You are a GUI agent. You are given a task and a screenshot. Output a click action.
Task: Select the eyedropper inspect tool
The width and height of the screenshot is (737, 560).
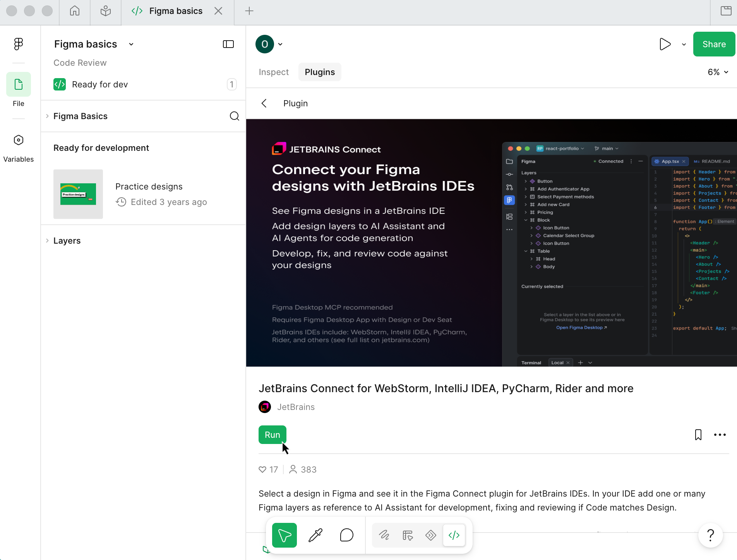[x=315, y=535]
